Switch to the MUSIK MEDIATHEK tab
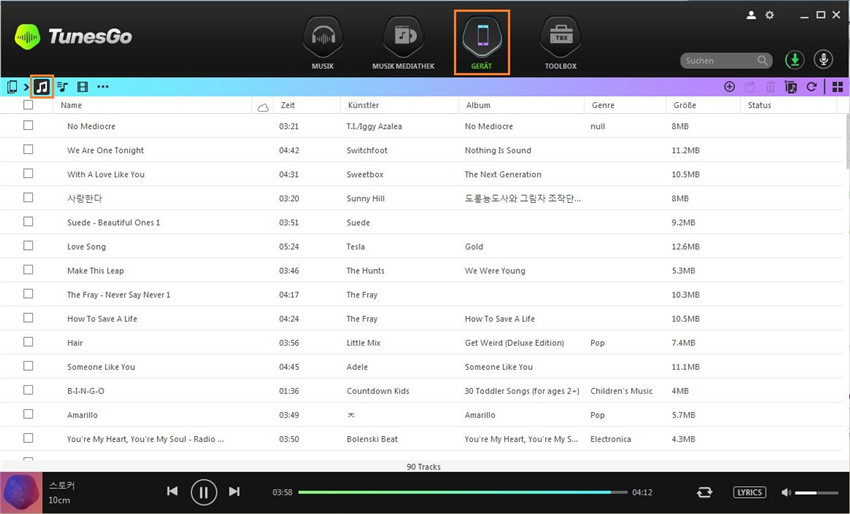The width and height of the screenshot is (850, 514). 403,43
